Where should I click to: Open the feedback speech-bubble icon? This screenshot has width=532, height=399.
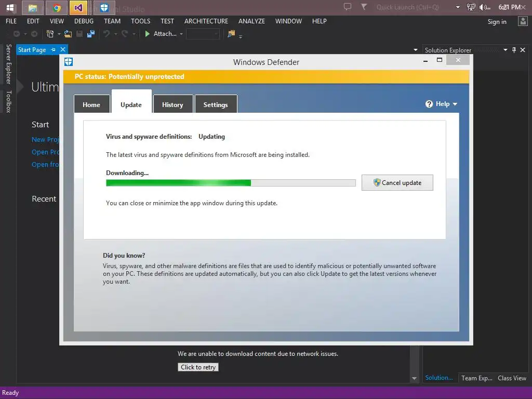click(348, 6)
